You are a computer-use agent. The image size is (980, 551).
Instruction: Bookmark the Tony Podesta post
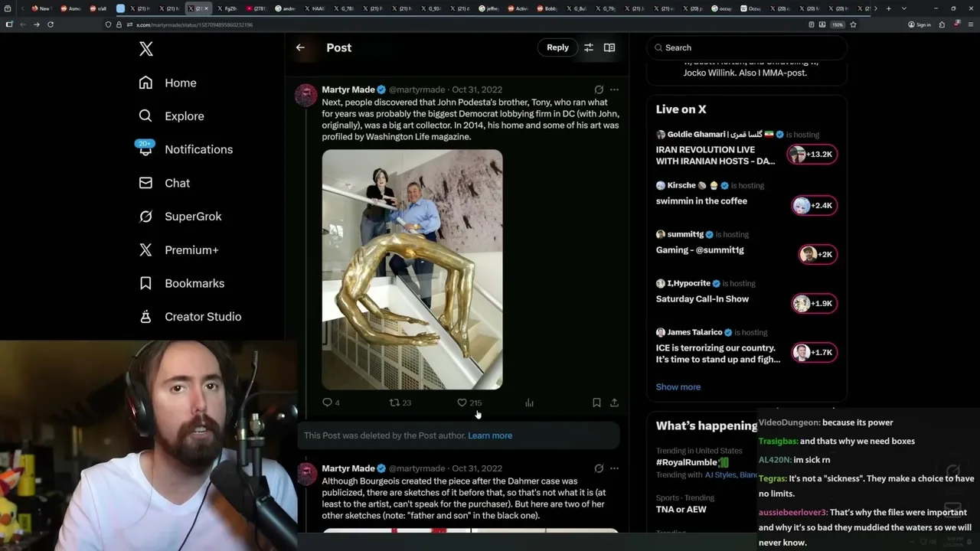click(596, 403)
